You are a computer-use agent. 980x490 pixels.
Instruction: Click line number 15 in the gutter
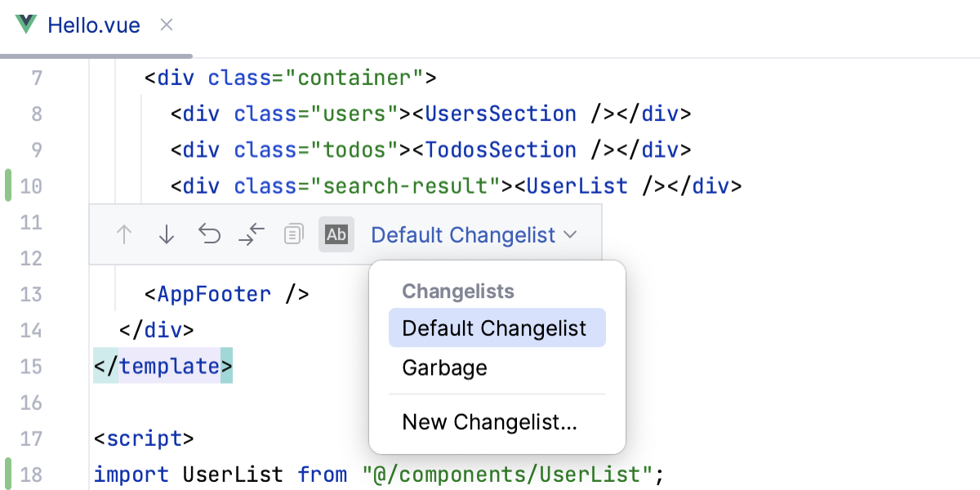[x=31, y=366]
